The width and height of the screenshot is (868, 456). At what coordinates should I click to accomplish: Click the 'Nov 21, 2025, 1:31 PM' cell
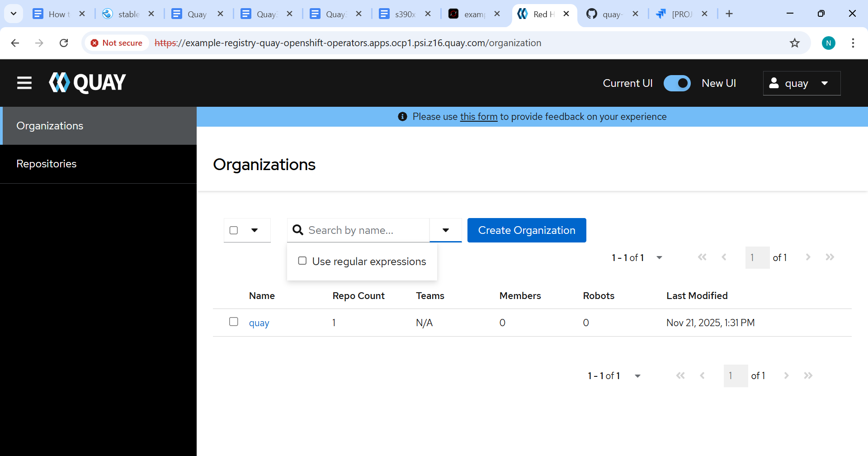coord(711,323)
